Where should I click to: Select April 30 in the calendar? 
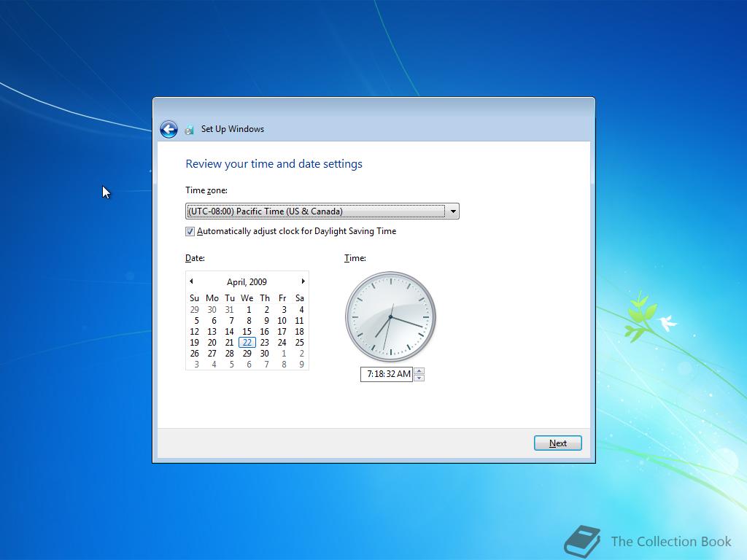click(264, 354)
